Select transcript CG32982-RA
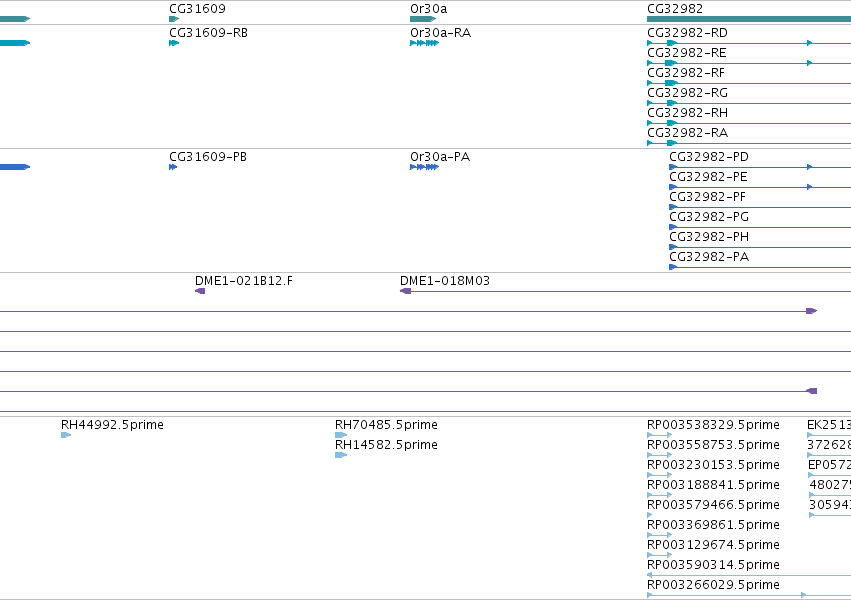This screenshot has height=600, width=851. coord(687,133)
